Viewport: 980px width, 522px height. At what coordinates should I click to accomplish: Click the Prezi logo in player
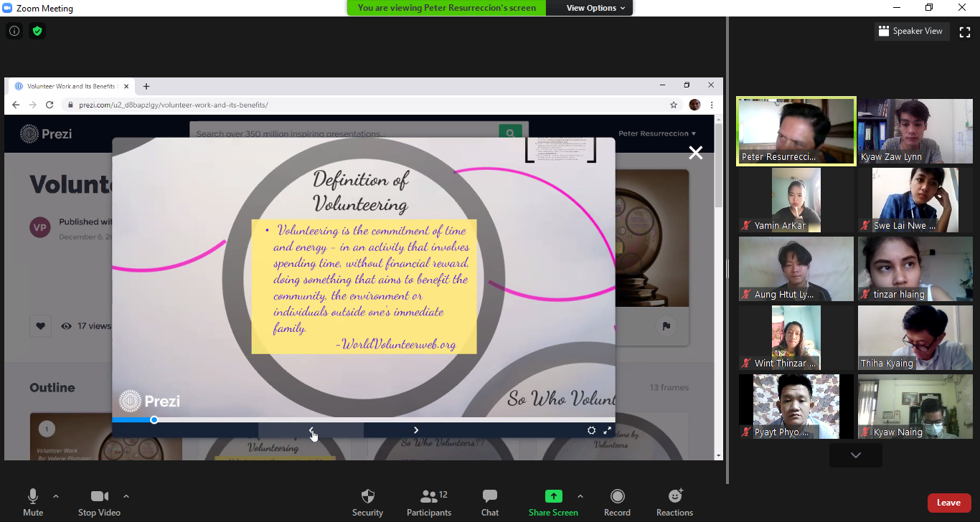coord(149,401)
